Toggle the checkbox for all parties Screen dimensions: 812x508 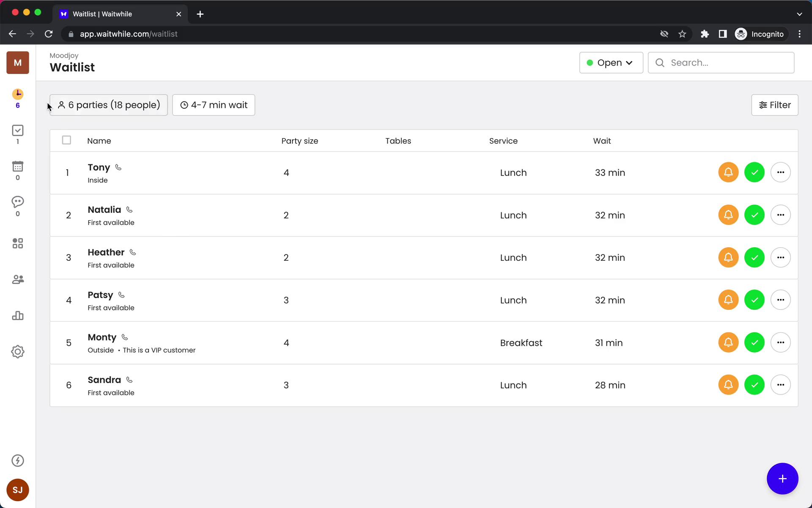67,141
